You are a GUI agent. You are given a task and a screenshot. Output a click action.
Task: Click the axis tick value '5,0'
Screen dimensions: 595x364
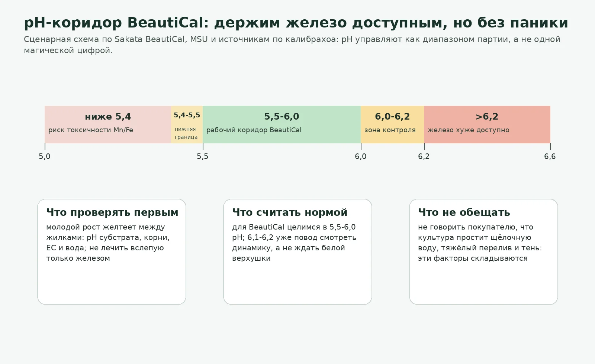[45, 156]
